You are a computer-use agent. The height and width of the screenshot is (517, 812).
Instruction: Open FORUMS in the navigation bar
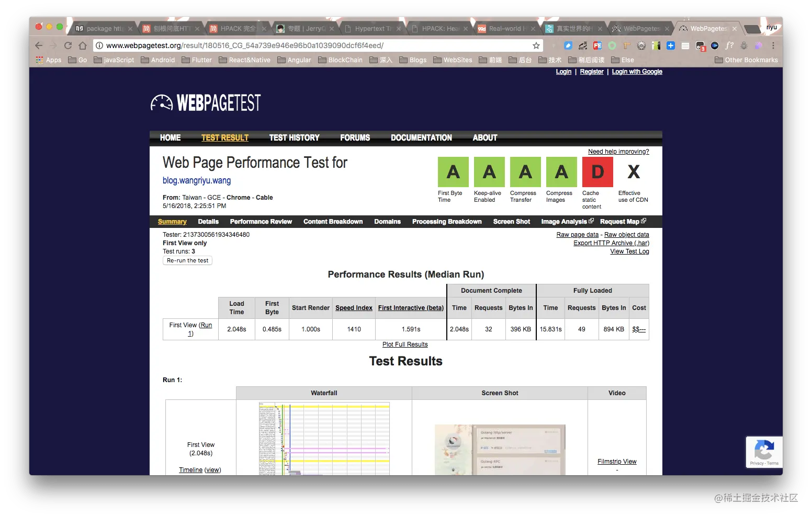click(355, 138)
